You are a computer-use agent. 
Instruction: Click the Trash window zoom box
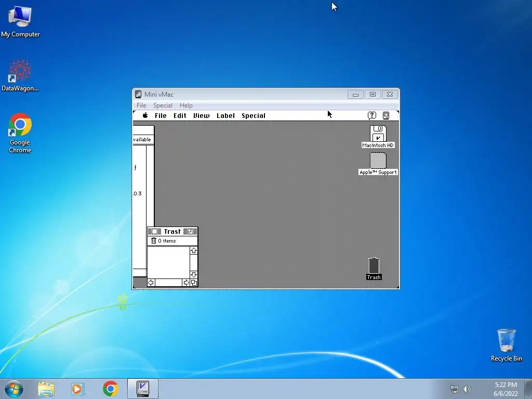pos(190,231)
